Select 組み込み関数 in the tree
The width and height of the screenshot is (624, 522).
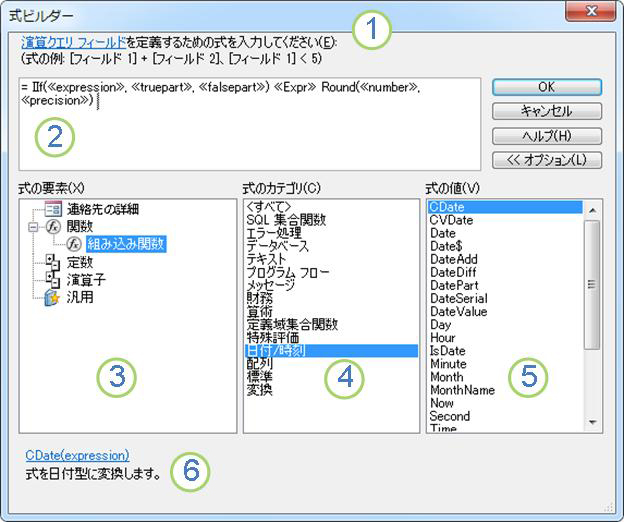126,244
